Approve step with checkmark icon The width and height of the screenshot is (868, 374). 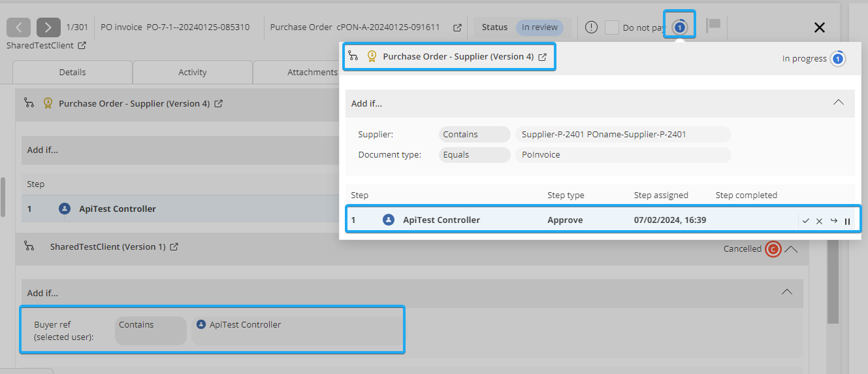tap(806, 221)
